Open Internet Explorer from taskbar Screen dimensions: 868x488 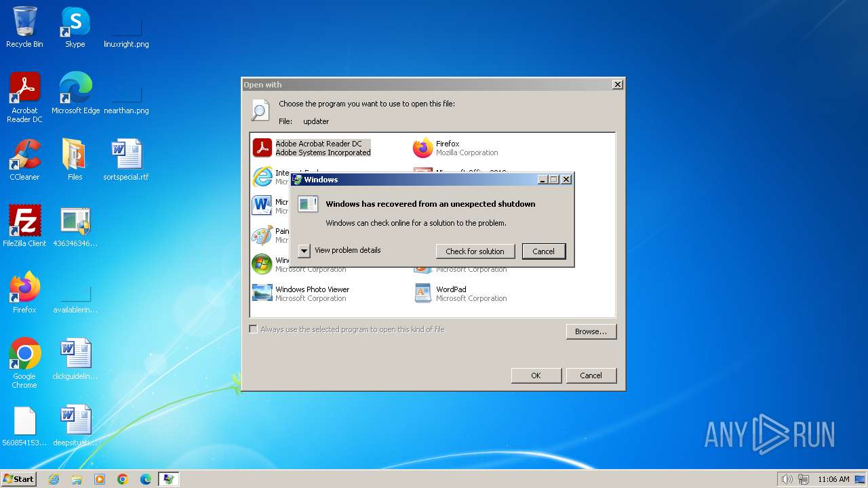(x=54, y=479)
